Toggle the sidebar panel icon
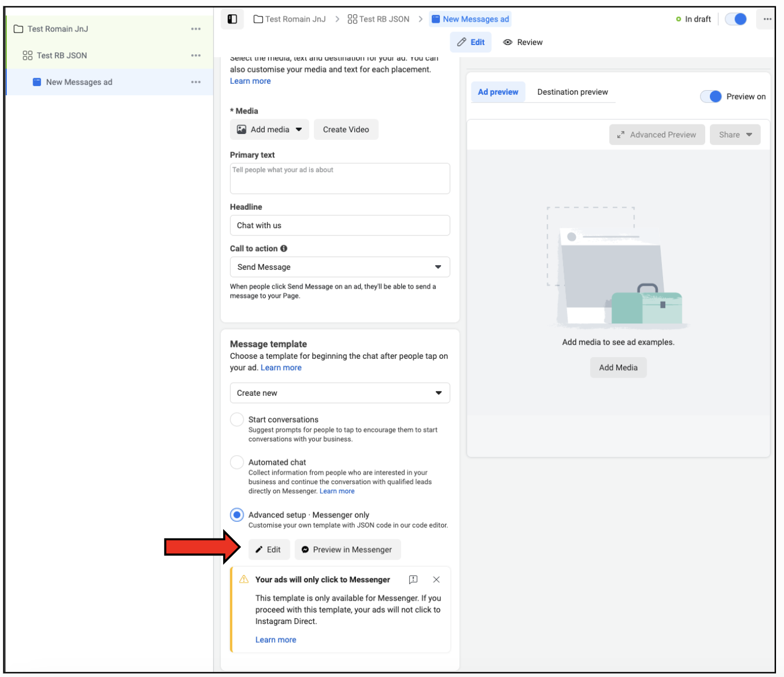 tap(232, 19)
